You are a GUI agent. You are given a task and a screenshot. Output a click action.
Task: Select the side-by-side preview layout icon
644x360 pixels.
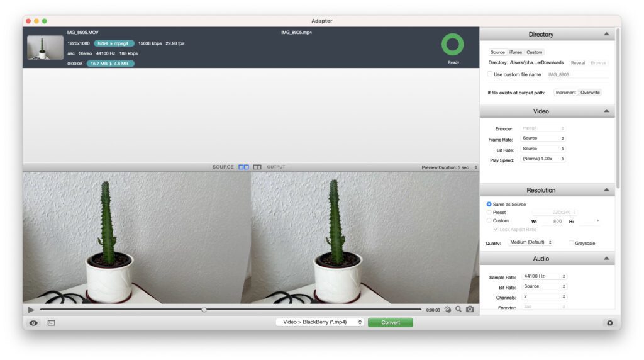tap(243, 167)
